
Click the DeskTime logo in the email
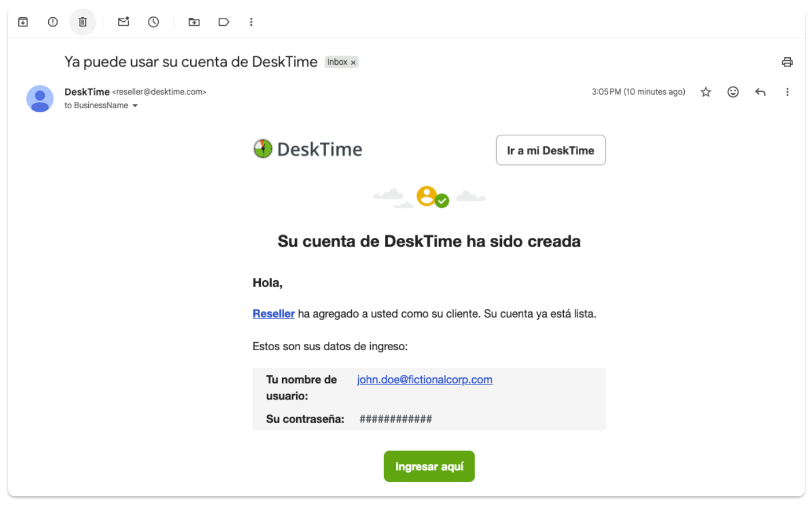coord(308,149)
